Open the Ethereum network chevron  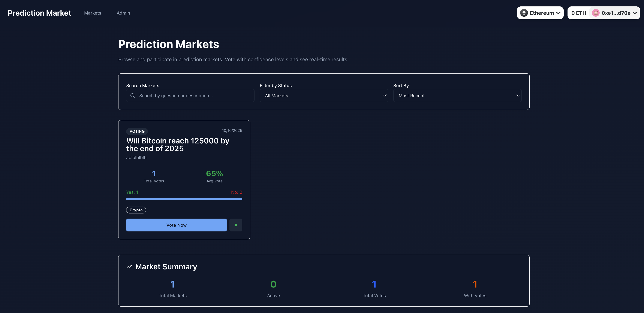(x=558, y=13)
